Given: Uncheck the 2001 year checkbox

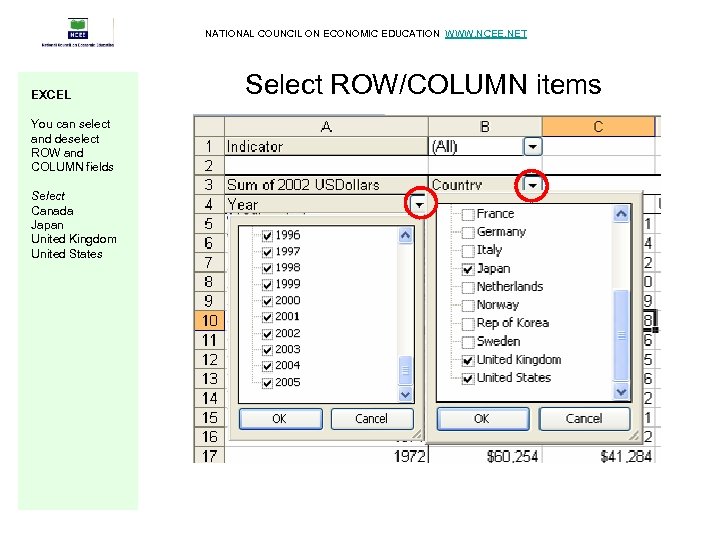Looking at the screenshot, I should [267, 317].
